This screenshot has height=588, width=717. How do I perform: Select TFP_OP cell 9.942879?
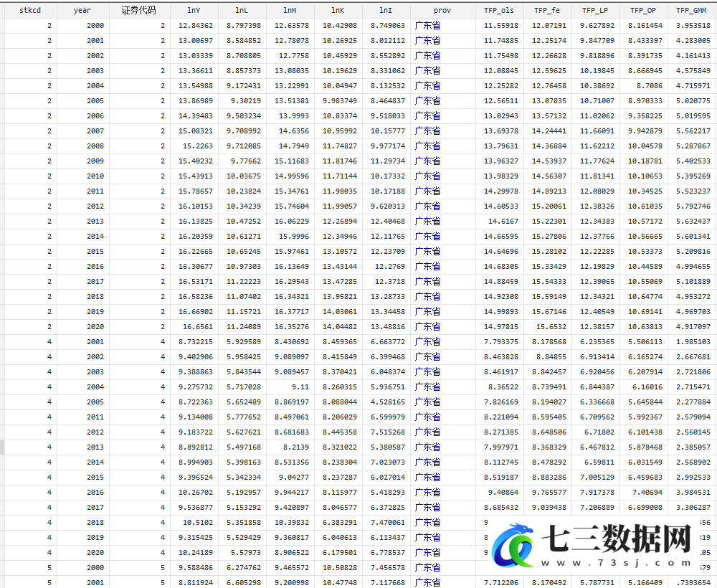tap(643, 131)
